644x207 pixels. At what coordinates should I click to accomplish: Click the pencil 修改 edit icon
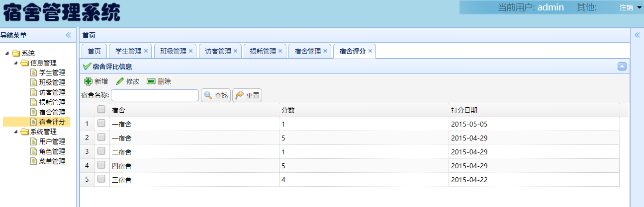120,81
